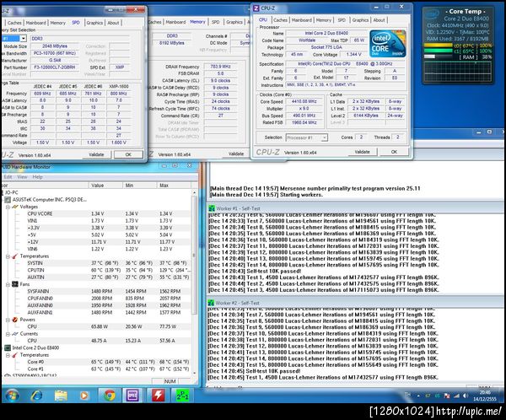Screen dimensions: 506x420
Task: Click the Worker #2 Self-Test window icon
Action: (211, 303)
